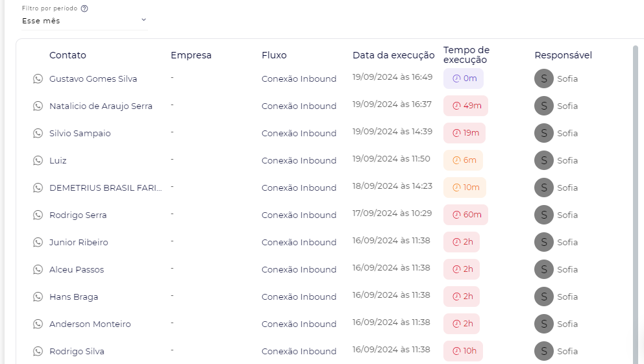Click WhatsApp icon next to Silvio Sampaio
644x364 pixels.
pos(38,134)
